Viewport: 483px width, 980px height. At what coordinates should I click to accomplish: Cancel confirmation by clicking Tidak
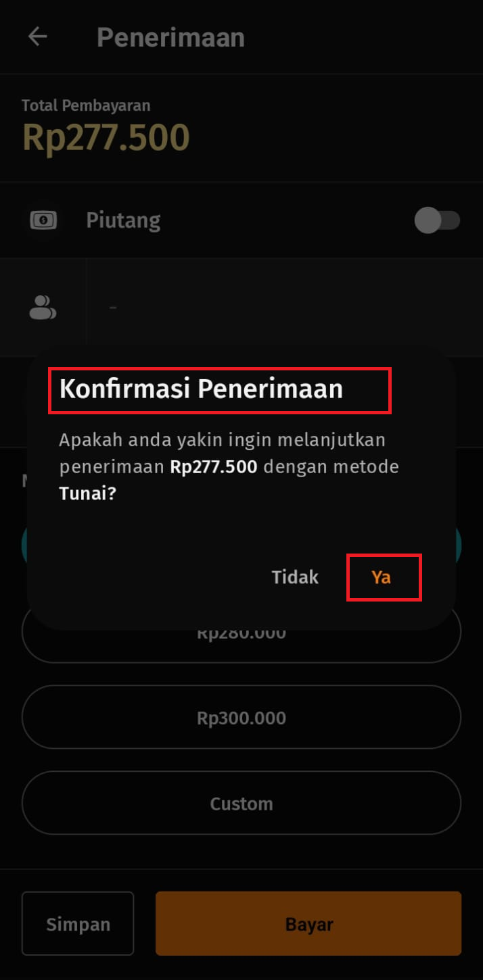coord(295,577)
